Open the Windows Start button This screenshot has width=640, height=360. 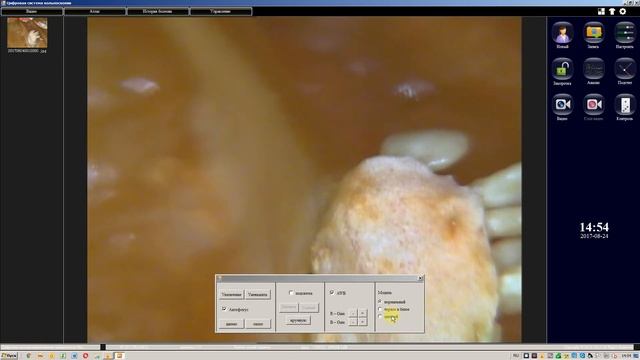tap(9, 356)
